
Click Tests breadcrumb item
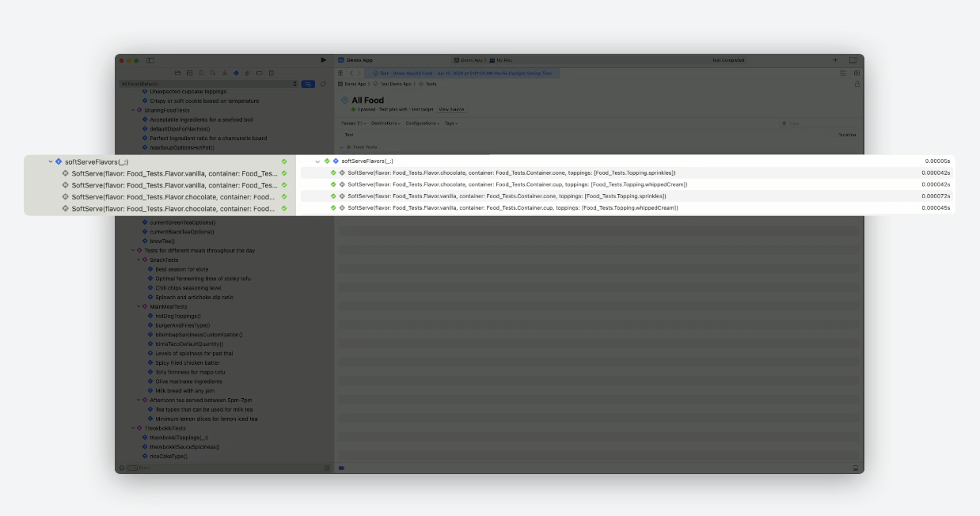click(x=428, y=84)
